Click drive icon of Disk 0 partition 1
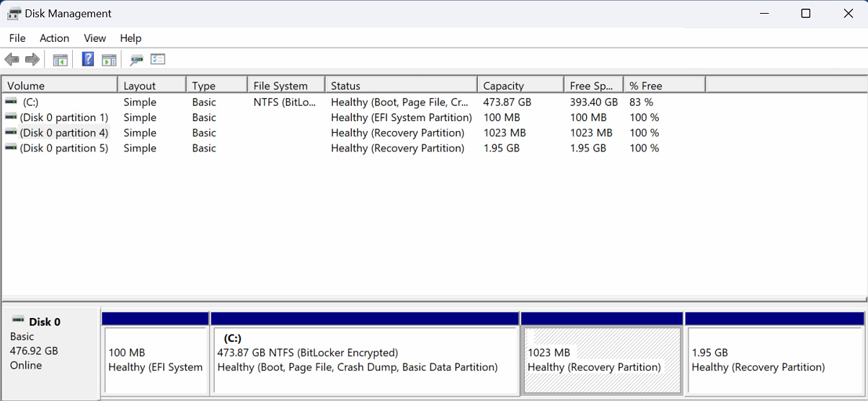Image resolution: width=868 pixels, height=401 pixels. pyautogui.click(x=11, y=117)
